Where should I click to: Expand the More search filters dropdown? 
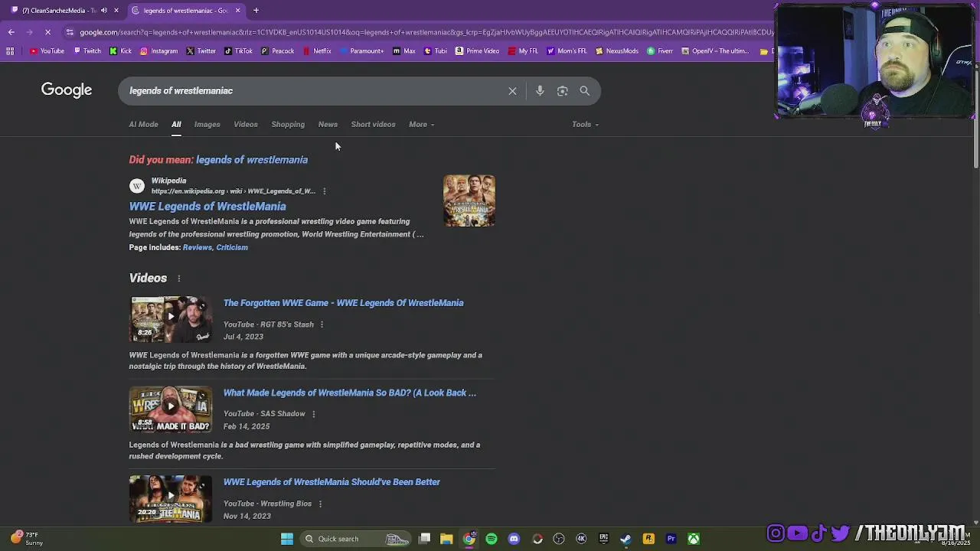[421, 125]
